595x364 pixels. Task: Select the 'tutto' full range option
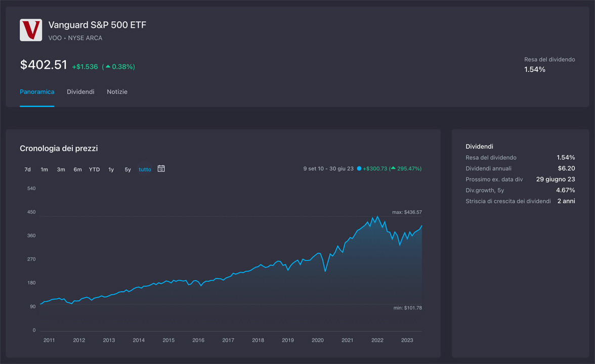coord(145,169)
